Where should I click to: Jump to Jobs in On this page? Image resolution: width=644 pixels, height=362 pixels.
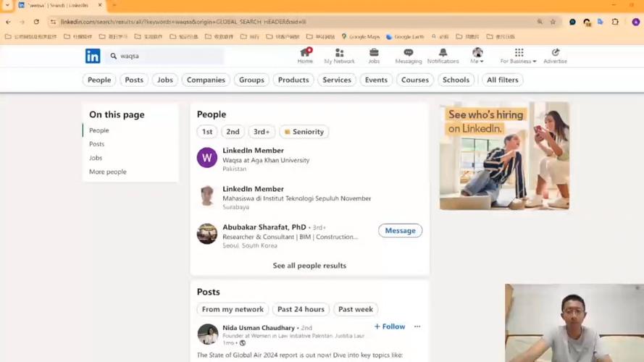[96, 158]
